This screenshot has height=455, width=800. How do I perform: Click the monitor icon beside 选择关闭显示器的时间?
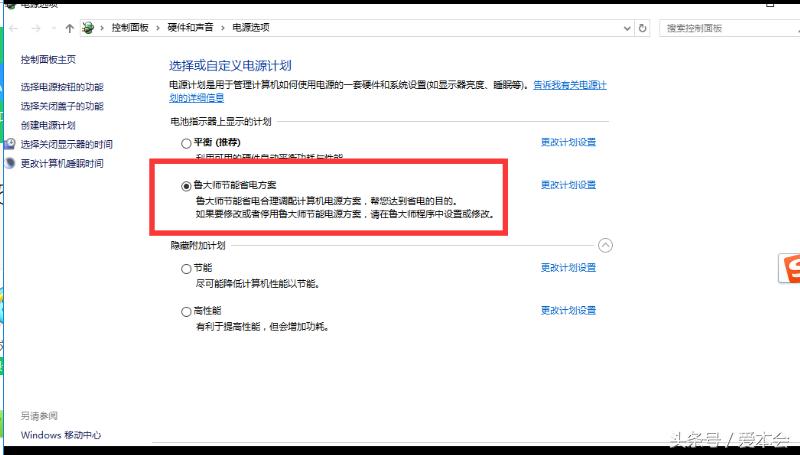[x=10, y=144]
